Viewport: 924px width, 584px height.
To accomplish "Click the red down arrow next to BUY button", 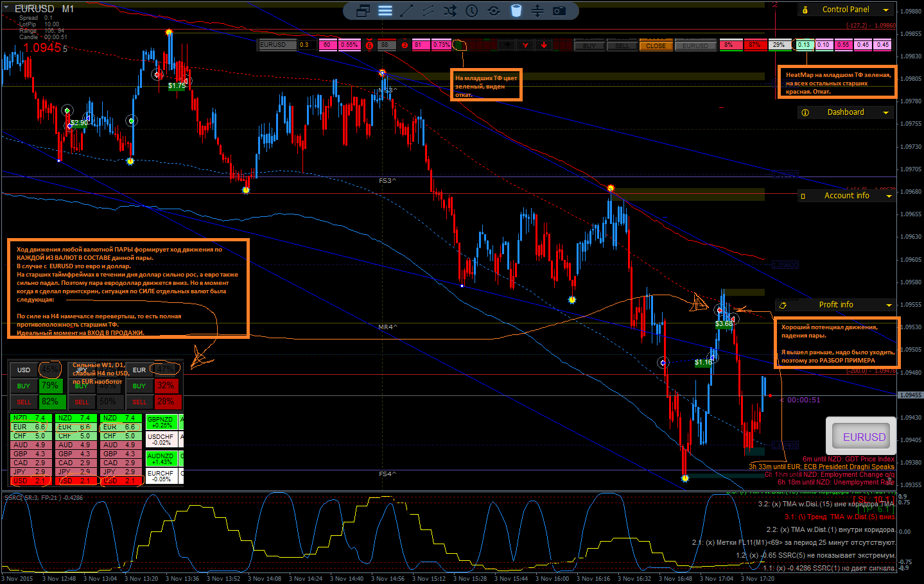I will click(544, 45).
